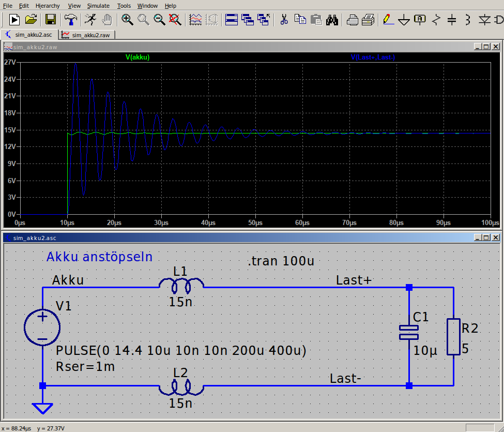Click the Zoom In magnifier with plus

click(x=127, y=20)
